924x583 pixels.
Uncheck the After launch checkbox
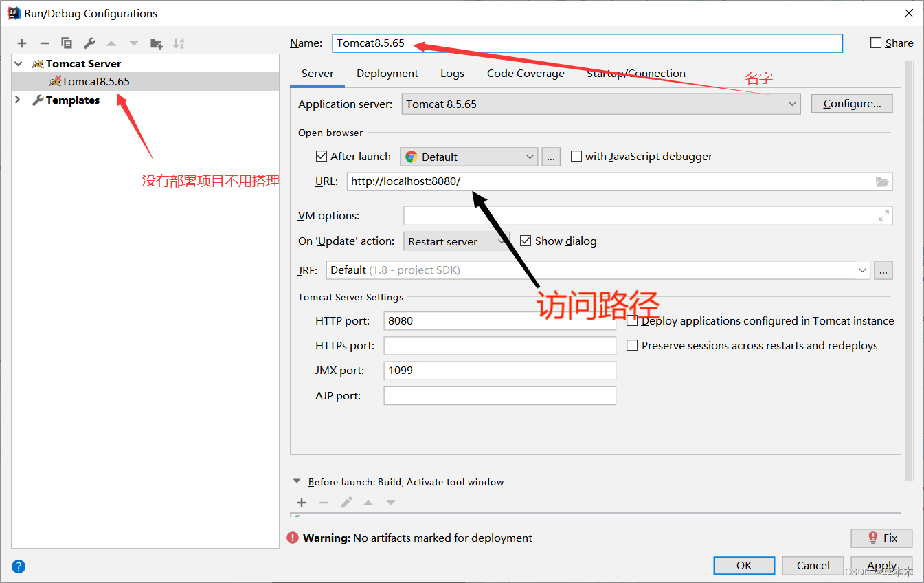tap(321, 156)
